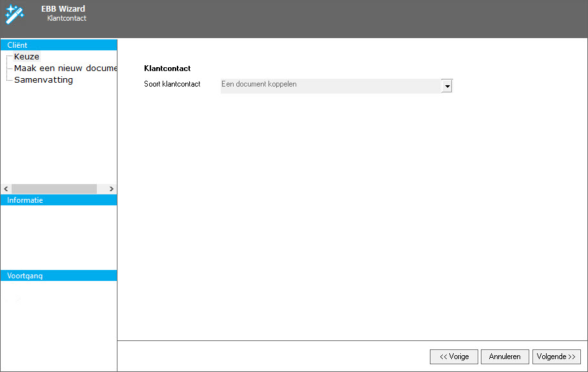Select the Voortgang panel header
The image size is (588, 372).
59,276
